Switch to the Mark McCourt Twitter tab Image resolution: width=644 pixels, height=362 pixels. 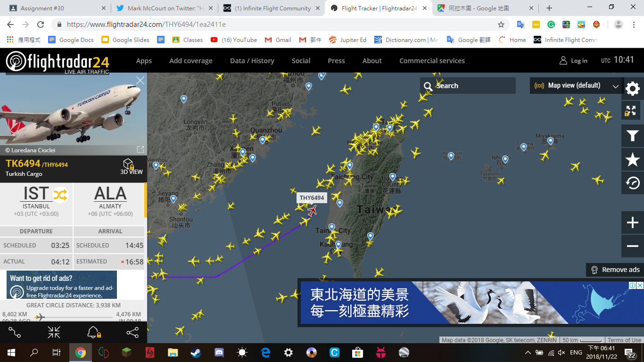(165, 8)
